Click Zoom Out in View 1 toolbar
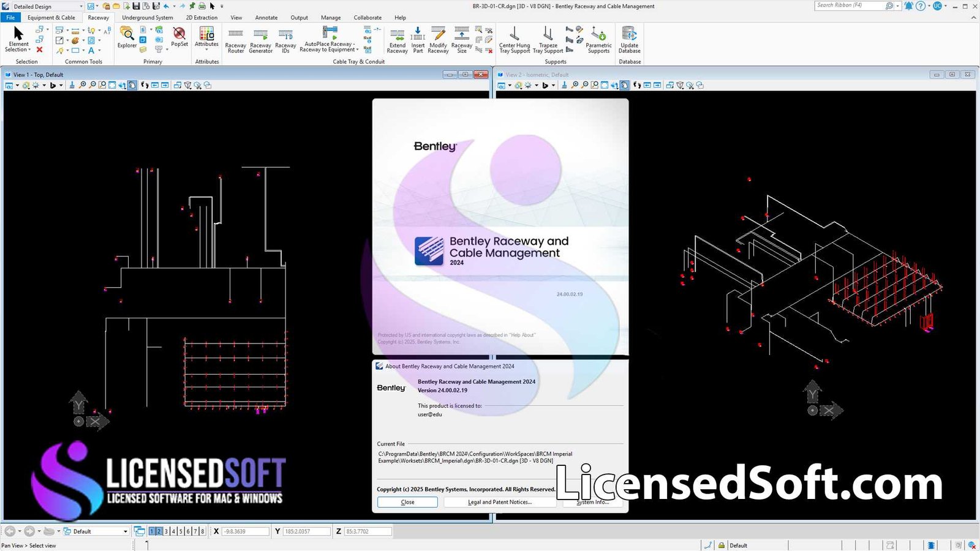This screenshot has height=551, width=980. click(92, 85)
